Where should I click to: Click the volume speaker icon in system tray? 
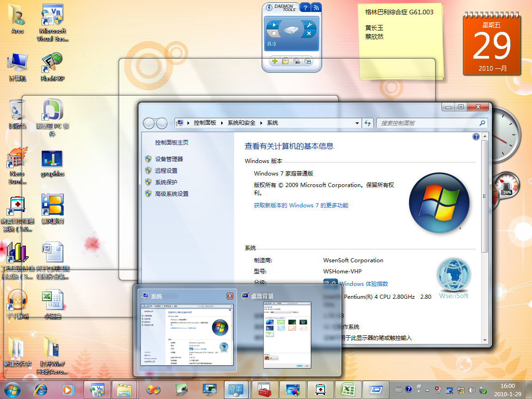472,389
